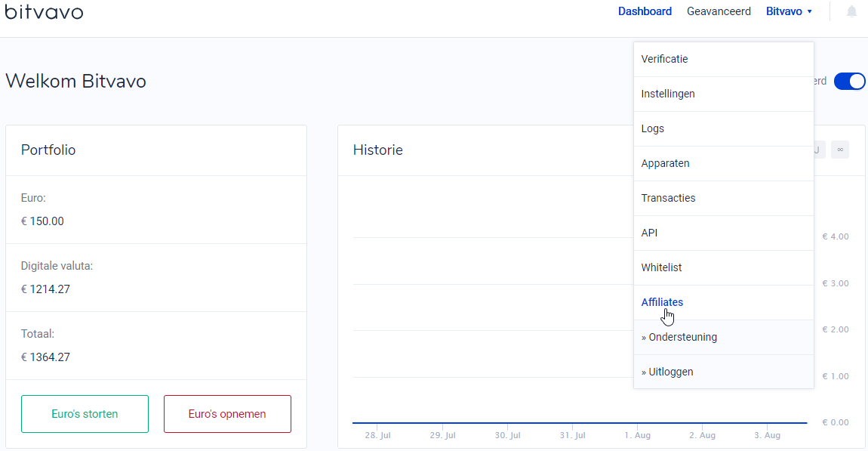Image resolution: width=868 pixels, height=451 pixels.
Task: Click the Euro balance € 150.00
Action: 42,221
